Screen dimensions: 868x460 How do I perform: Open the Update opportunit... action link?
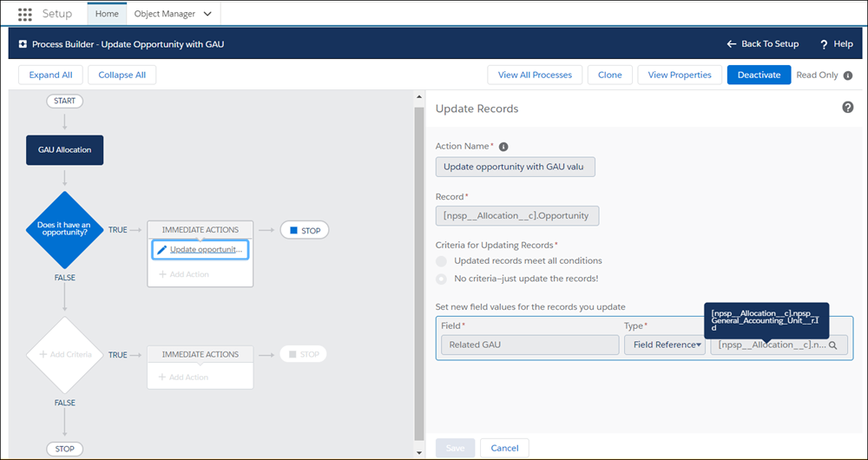[206, 250]
